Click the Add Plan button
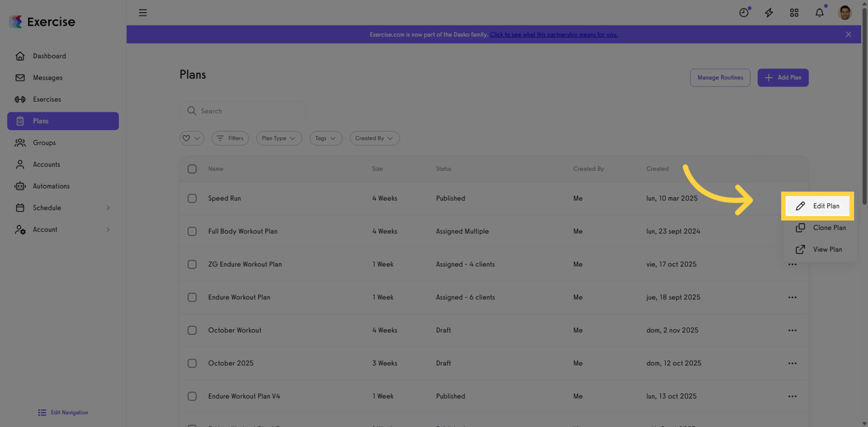Viewport: 868px width, 427px height. click(782, 78)
